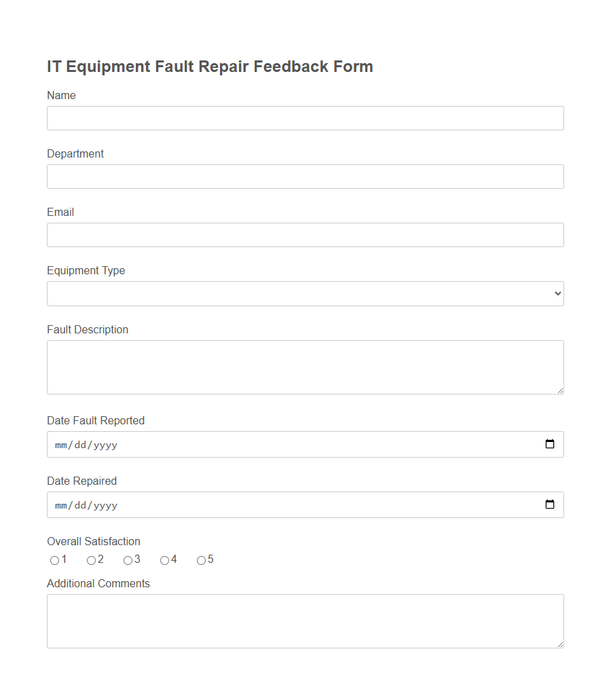Select satisfaction rating 1
Image resolution: width=611 pixels, height=700 pixels.
point(54,560)
